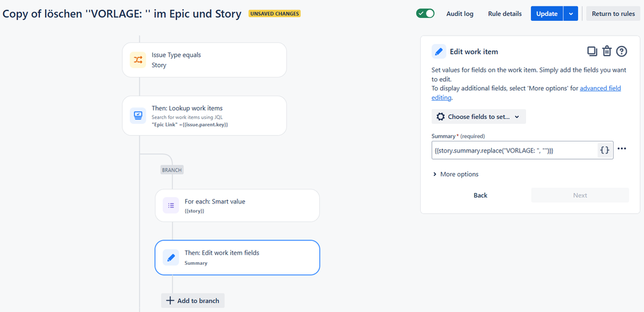The height and width of the screenshot is (312, 644).
Task: Click the Lookup work items monitor icon
Action: (138, 116)
